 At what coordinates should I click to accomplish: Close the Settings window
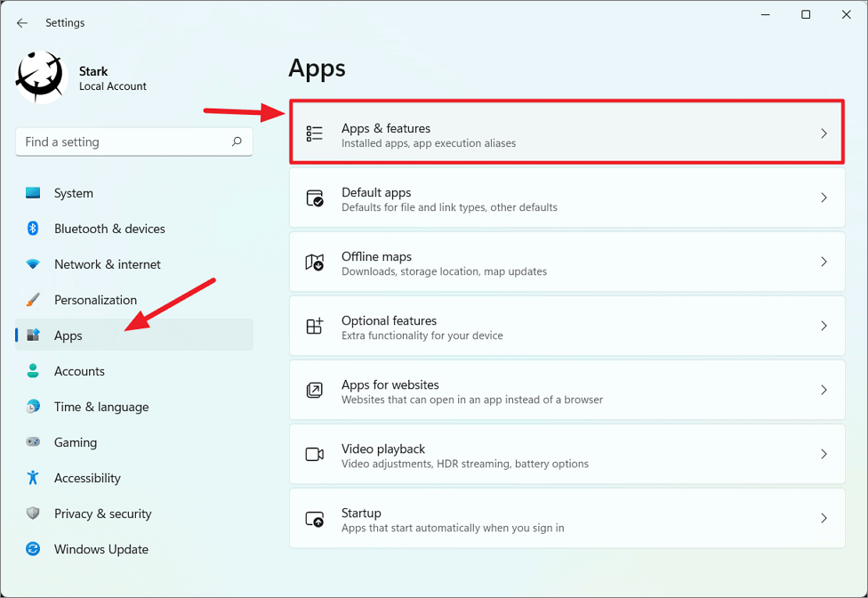(x=847, y=14)
